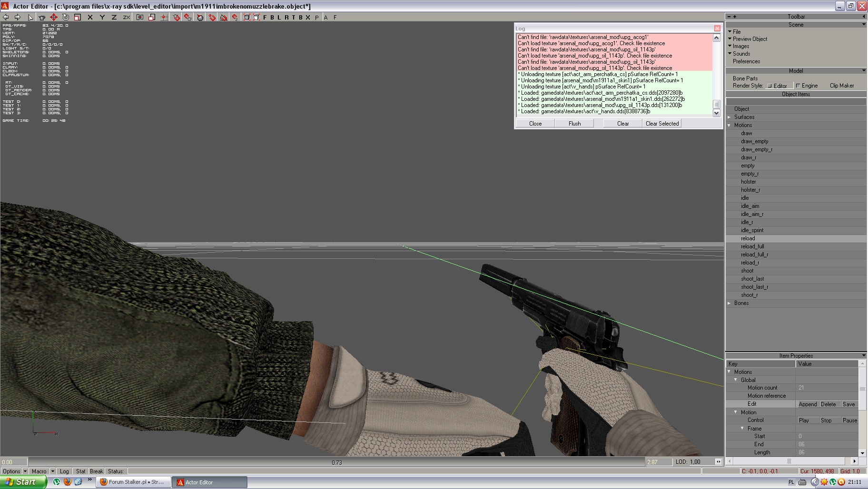This screenshot has width=868, height=489.
Task: Click the Zoom Extents box icon
Action: tap(247, 17)
